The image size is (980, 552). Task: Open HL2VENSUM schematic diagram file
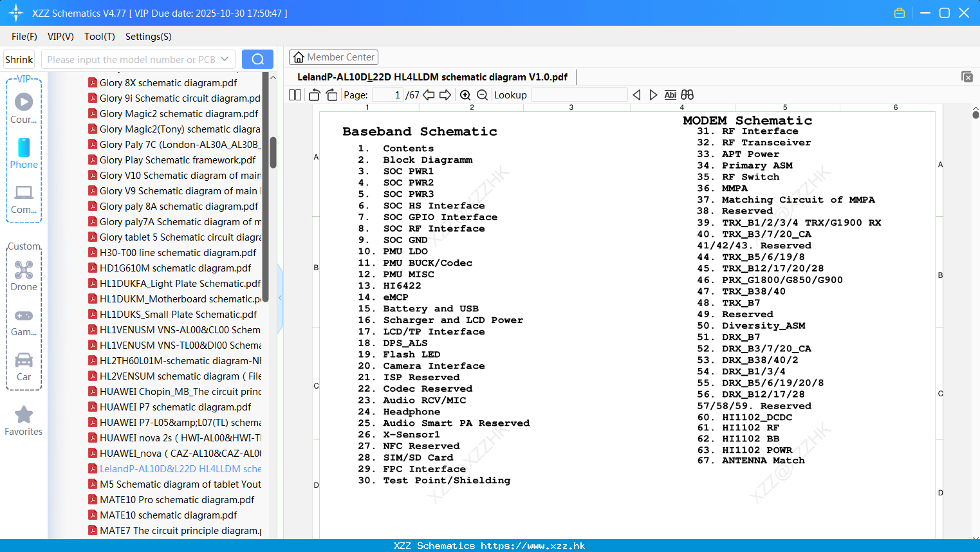point(174,376)
